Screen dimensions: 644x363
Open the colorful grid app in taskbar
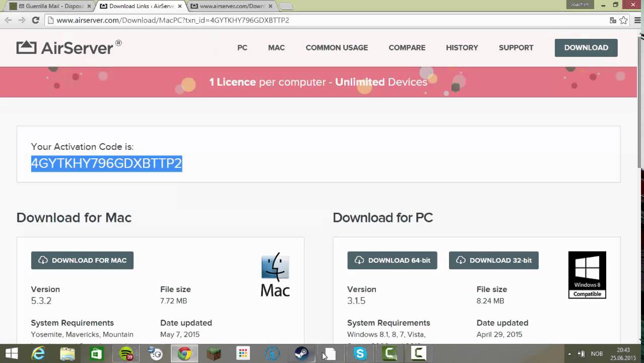pos(243,354)
